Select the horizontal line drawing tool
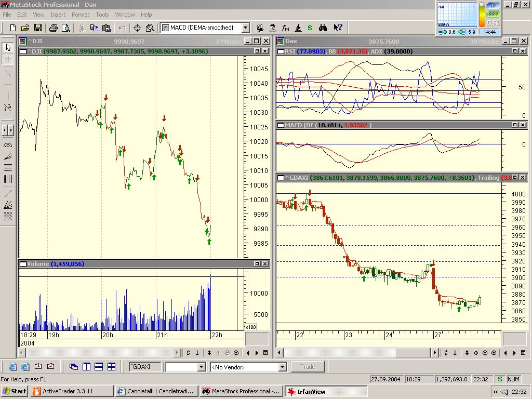Screen dimensions: 532x399 [x=8, y=84]
